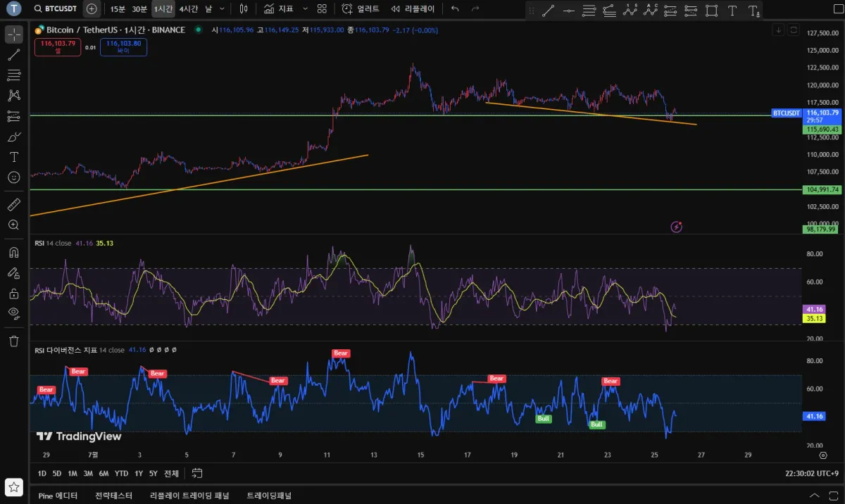Click the BTCUSDT symbol search field
Screen dimensions: 845x504
[55, 9]
